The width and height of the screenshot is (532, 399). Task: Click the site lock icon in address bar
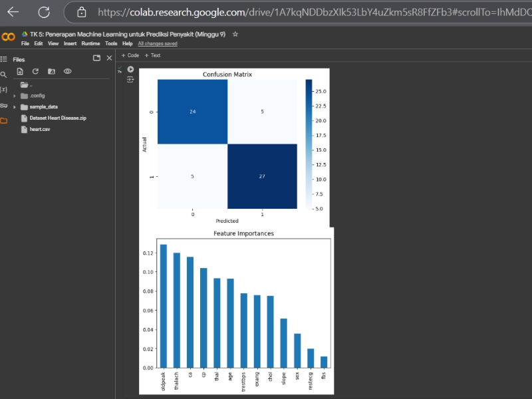(x=81, y=13)
